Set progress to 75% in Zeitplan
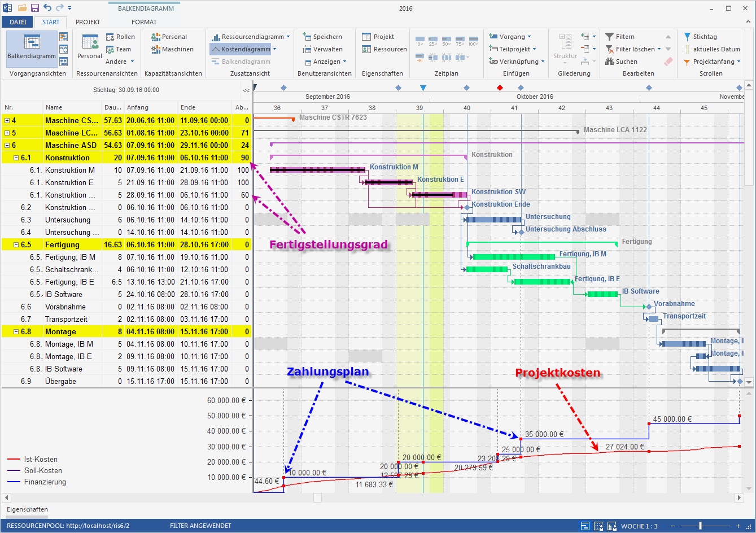 [x=460, y=41]
